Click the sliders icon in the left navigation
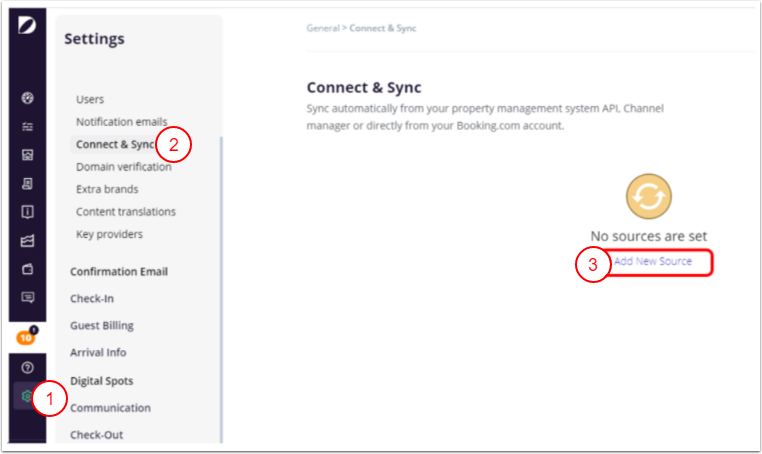Viewport: 762px width, 454px height. (28, 127)
